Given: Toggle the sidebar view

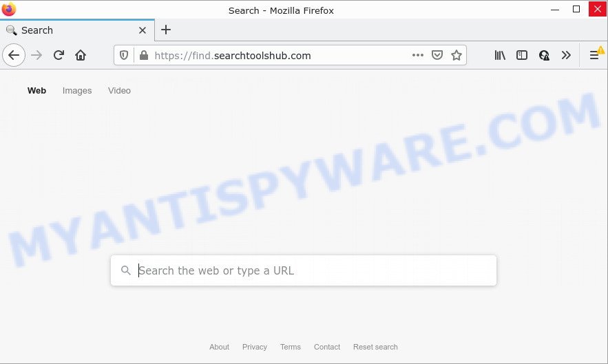Looking at the screenshot, I should [x=522, y=56].
